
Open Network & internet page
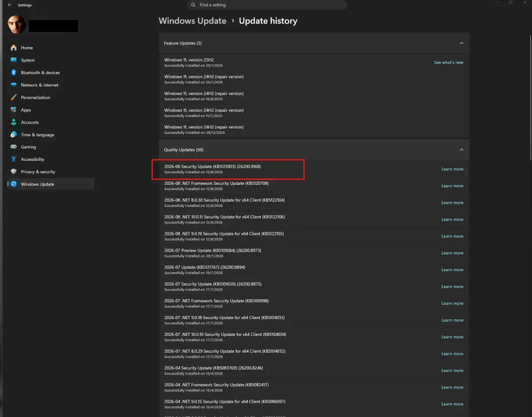pos(51,85)
